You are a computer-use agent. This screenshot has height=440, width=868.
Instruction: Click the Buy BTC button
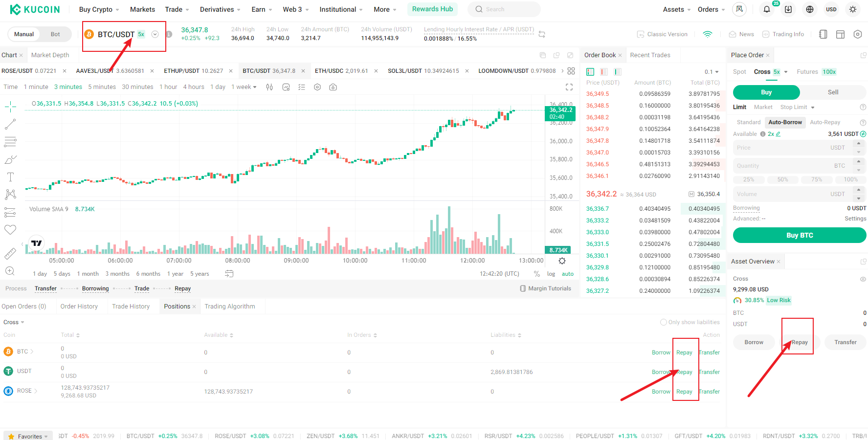pos(800,235)
